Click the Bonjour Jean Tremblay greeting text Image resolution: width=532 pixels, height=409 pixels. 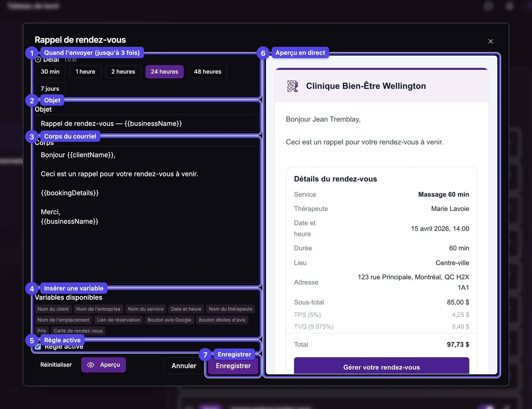tap(323, 119)
